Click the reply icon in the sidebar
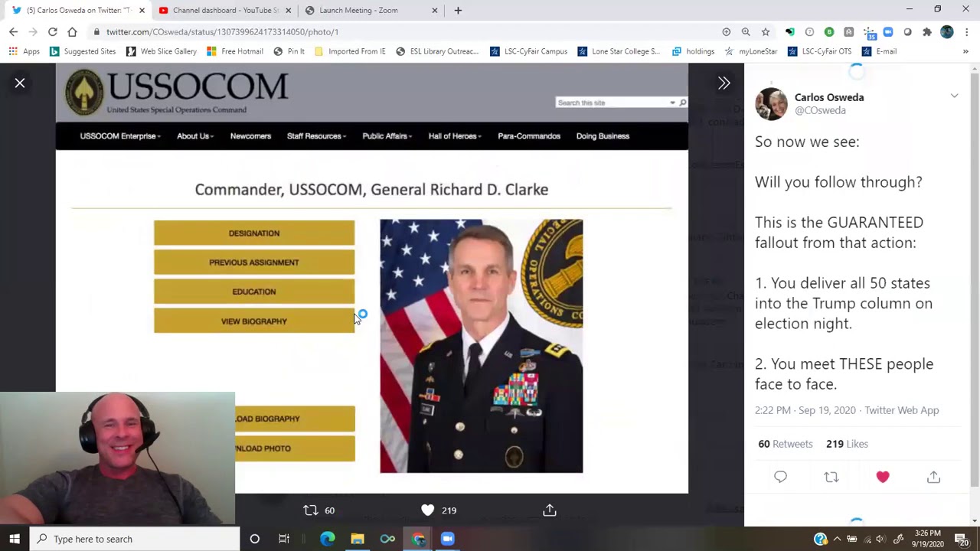This screenshot has width=980, height=551. [780, 477]
